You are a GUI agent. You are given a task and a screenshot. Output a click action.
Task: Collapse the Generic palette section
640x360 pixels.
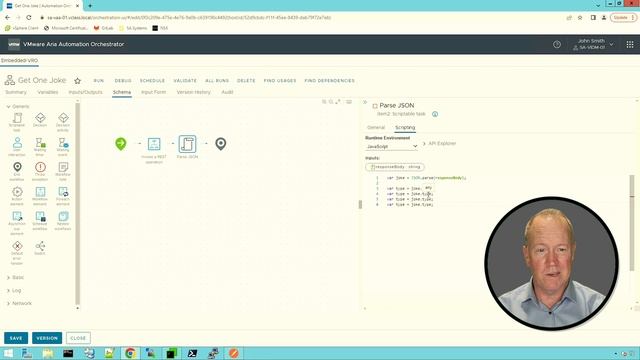coord(17,107)
